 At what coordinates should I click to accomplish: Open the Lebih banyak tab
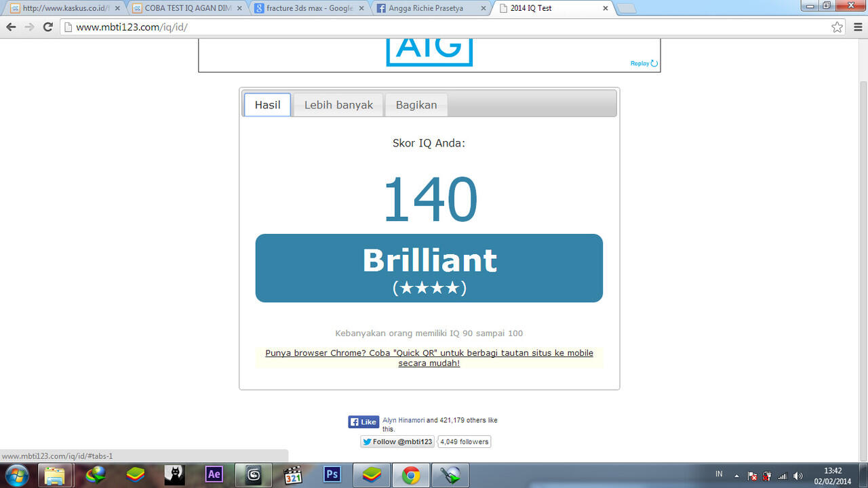338,105
